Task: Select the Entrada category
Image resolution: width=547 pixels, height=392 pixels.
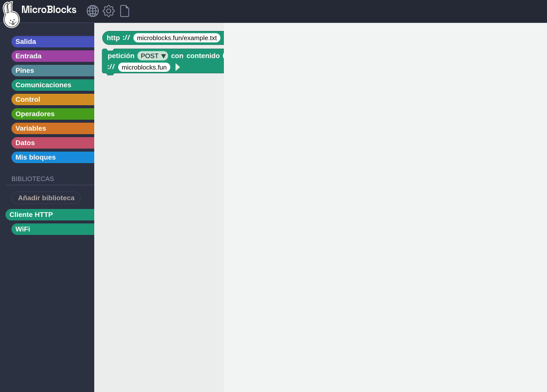Action: 53,56
